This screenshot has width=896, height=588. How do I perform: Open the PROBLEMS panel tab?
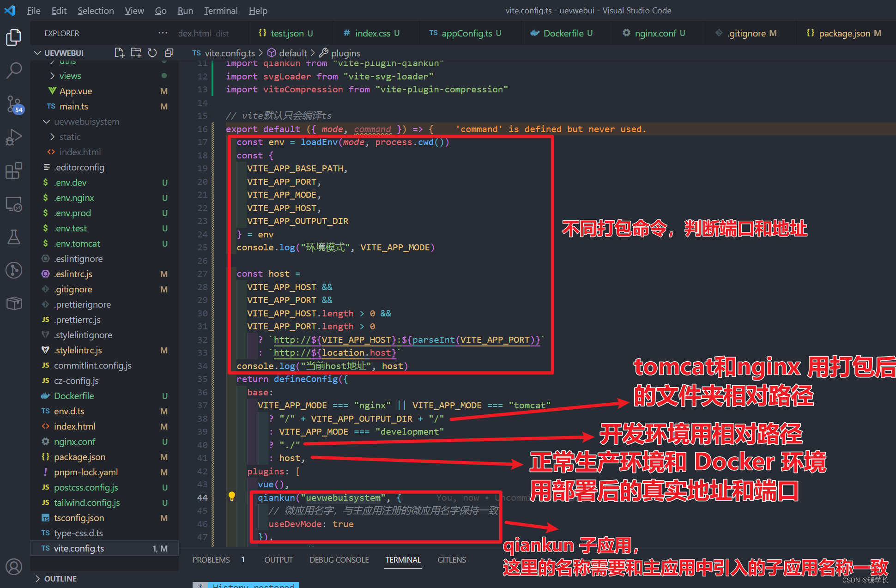tap(211, 559)
